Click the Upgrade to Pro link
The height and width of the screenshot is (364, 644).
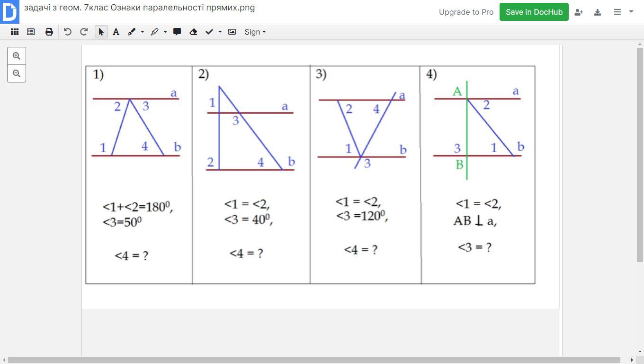click(x=466, y=12)
